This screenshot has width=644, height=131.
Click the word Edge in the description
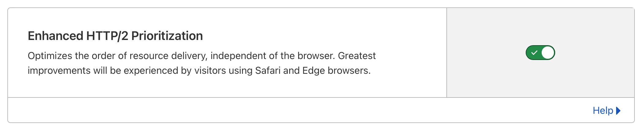pyautogui.click(x=313, y=71)
